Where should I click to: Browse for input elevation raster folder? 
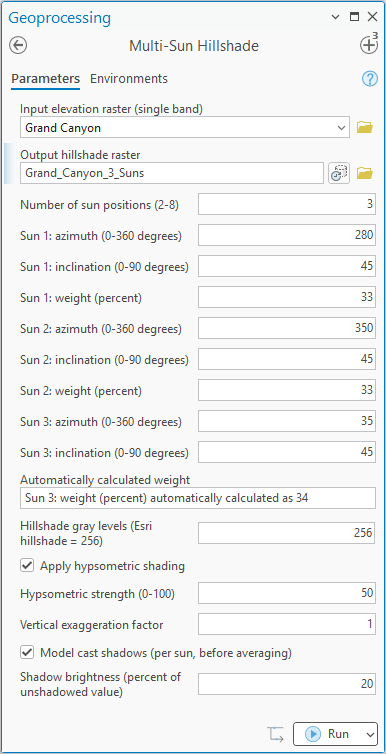point(365,127)
